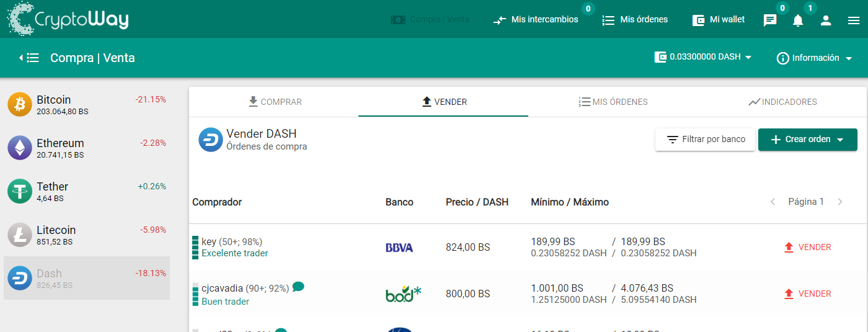The width and height of the screenshot is (868, 332).
Task: Open trader profile key
Action: (208, 241)
